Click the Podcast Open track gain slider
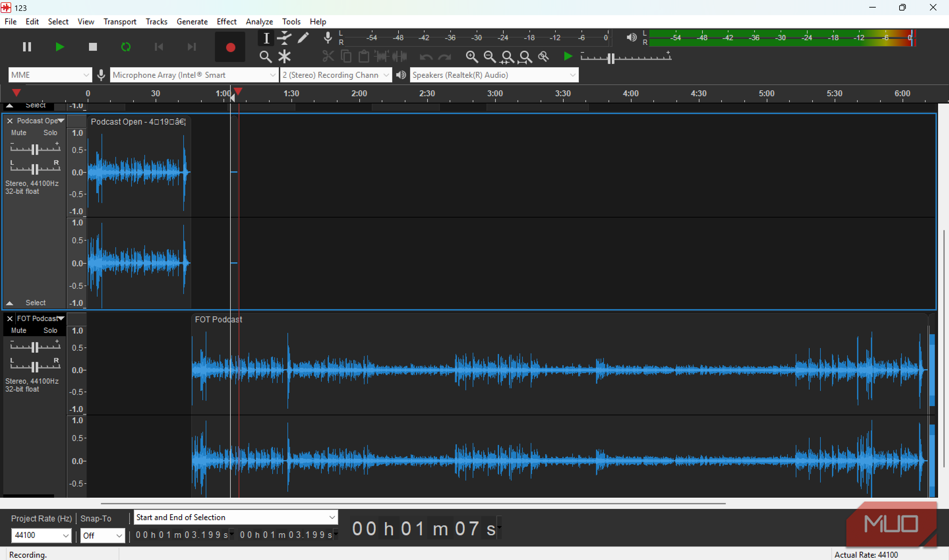Screen dimensions: 949x560 click(35, 149)
